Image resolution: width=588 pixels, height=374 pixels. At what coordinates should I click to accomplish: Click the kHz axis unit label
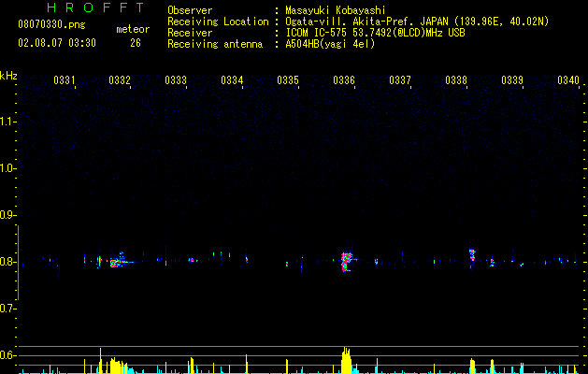[x=8, y=76]
